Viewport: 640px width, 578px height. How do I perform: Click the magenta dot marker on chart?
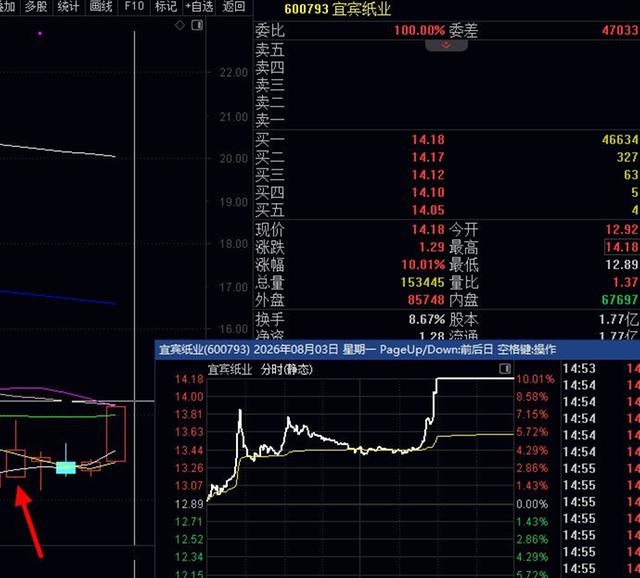[40, 33]
